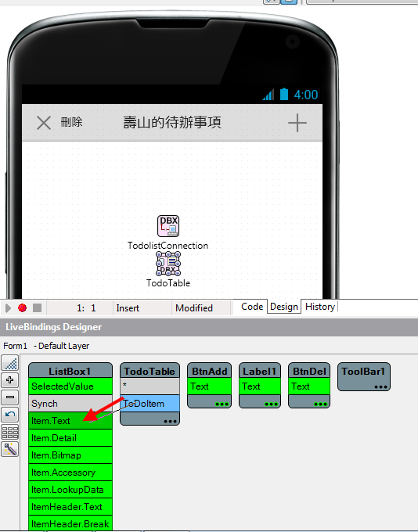This screenshot has width=418, height=532.
Task: Expand BtnAdd node members via ellipsis
Action: 222,404
